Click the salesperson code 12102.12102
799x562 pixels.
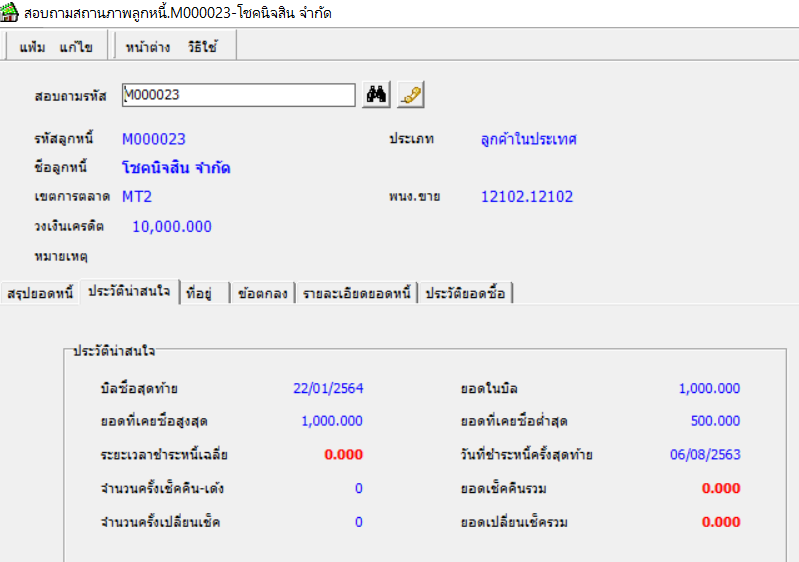coord(527,197)
